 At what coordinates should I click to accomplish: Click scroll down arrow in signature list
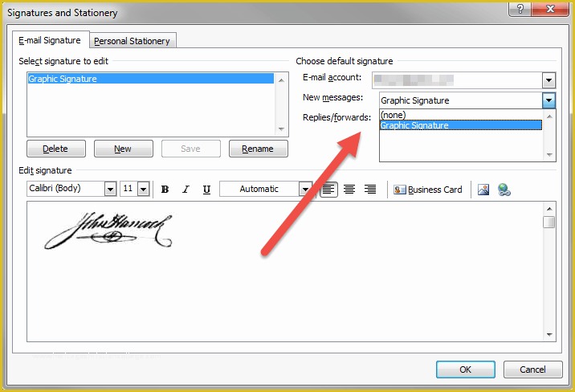pos(281,129)
